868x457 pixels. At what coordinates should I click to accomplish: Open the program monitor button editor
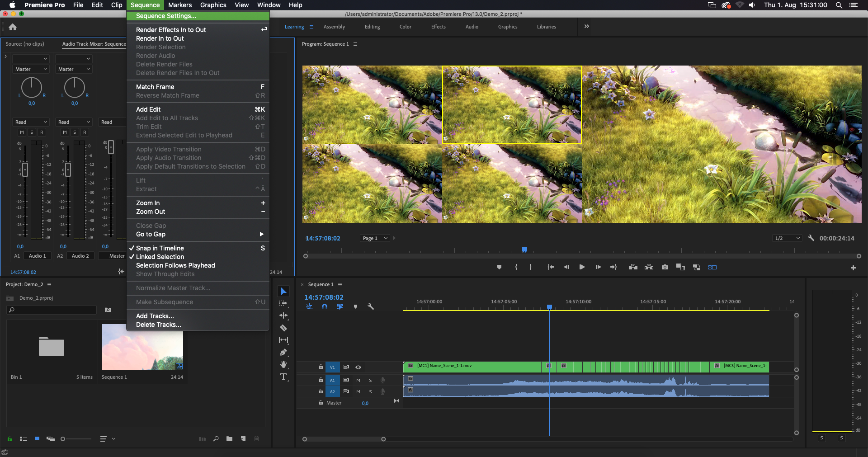tap(853, 268)
